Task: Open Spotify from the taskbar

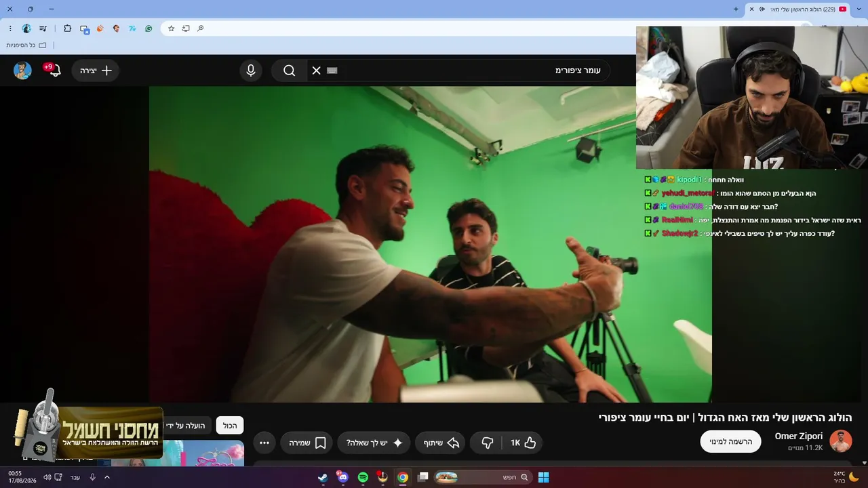Action: click(x=363, y=477)
